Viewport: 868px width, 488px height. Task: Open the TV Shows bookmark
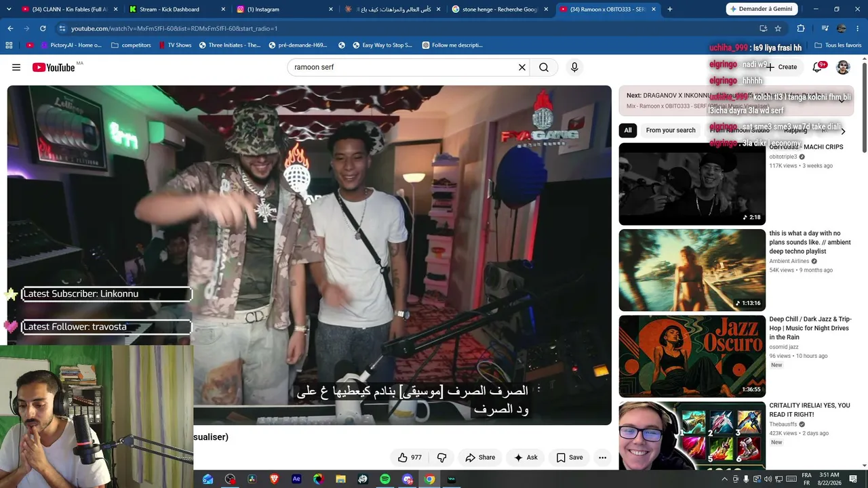[x=175, y=45]
